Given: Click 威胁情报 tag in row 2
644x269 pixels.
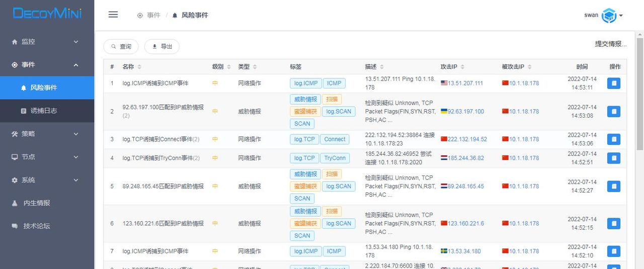Looking at the screenshot, I should point(305,99).
